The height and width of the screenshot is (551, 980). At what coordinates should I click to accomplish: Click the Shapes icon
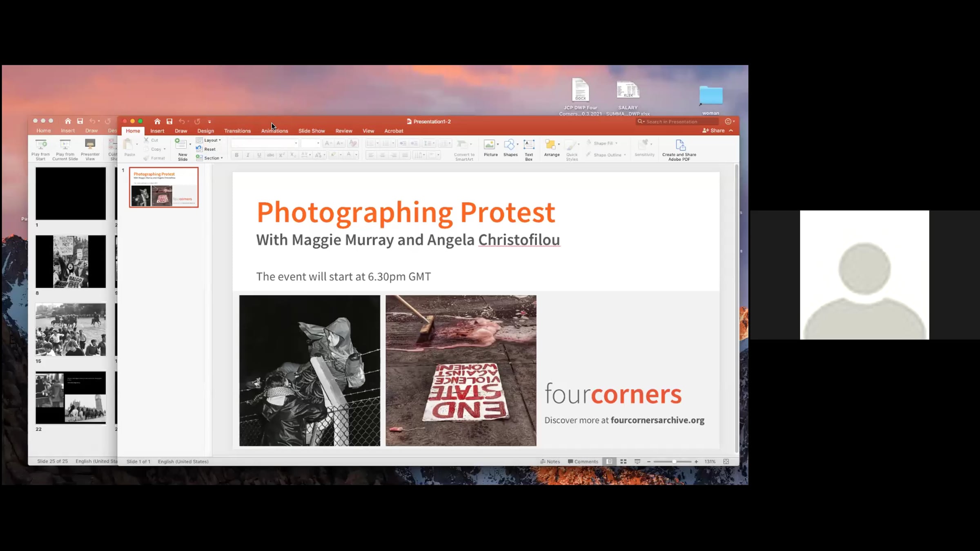[x=510, y=145]
